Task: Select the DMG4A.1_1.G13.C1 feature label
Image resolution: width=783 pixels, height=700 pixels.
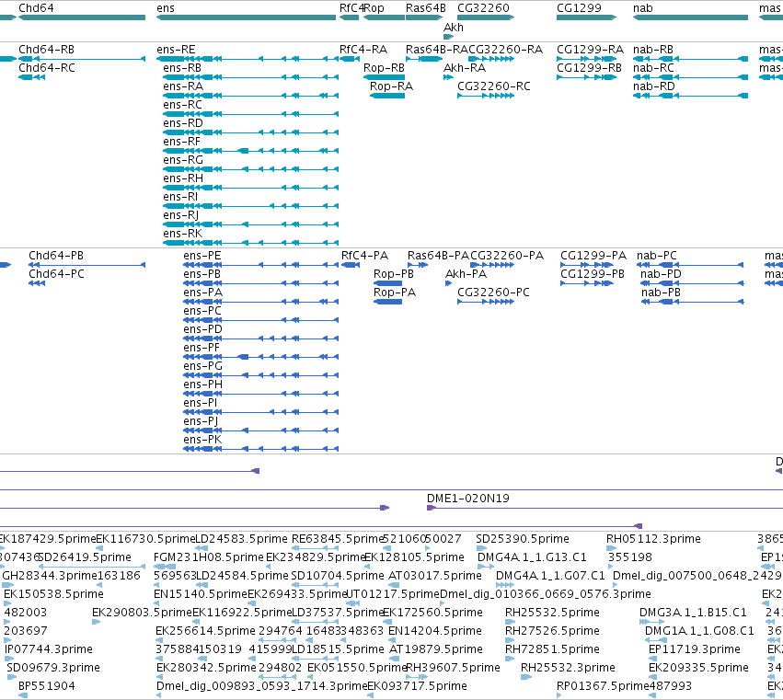Action: point(532,557)
